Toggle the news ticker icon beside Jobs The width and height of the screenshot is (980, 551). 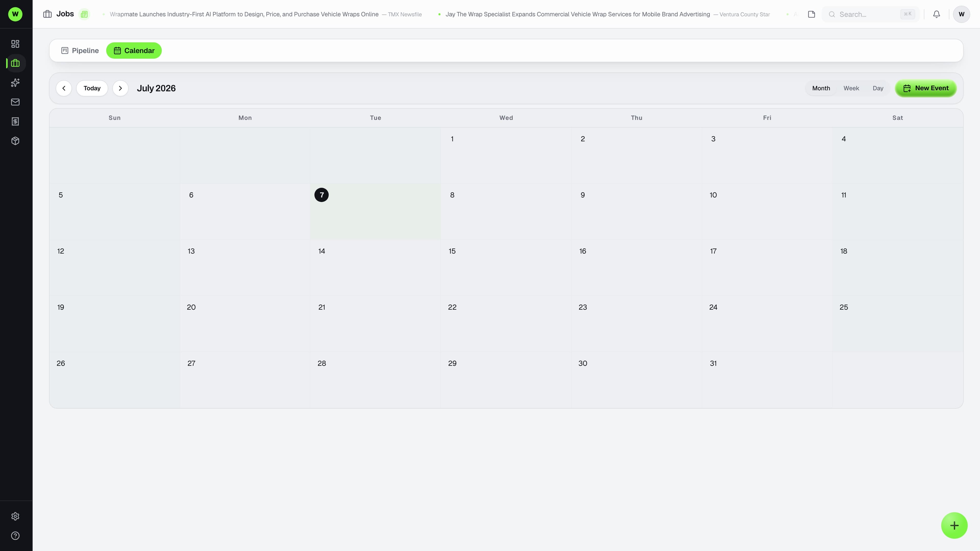click(x=84, y=14)
